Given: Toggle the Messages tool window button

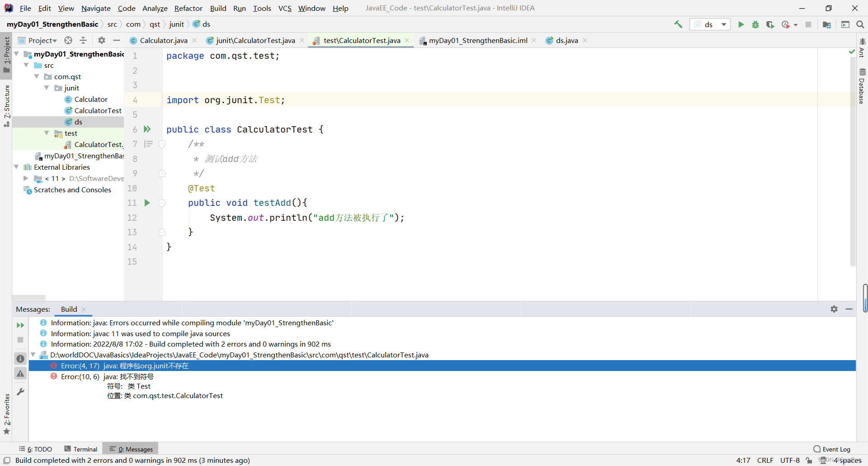Looking at the screenshot, I should click(x=131, y=449).
